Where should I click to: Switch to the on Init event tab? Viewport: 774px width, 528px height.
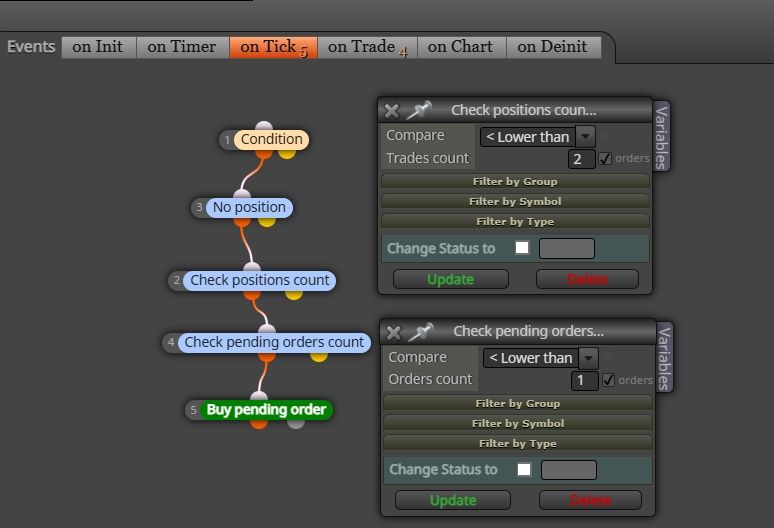[98, 47]
